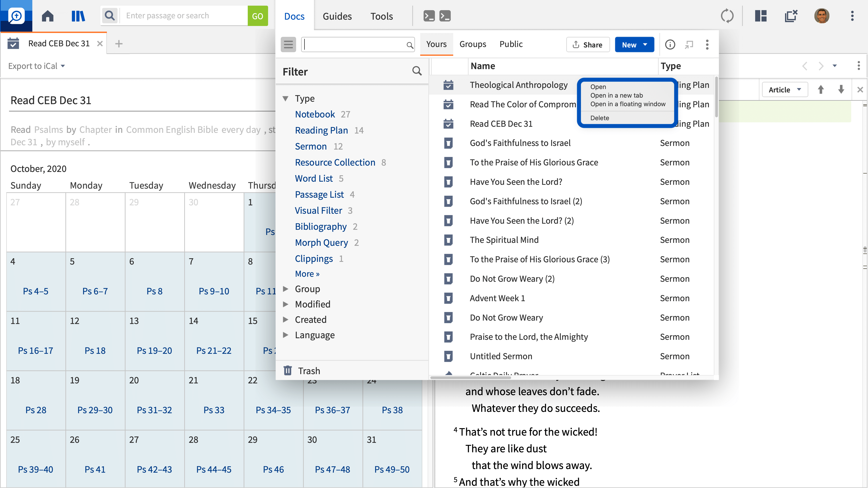The width and height of the screenshot is (868, 488).
Task: Open the Library icon
Action: click(78, 16)
